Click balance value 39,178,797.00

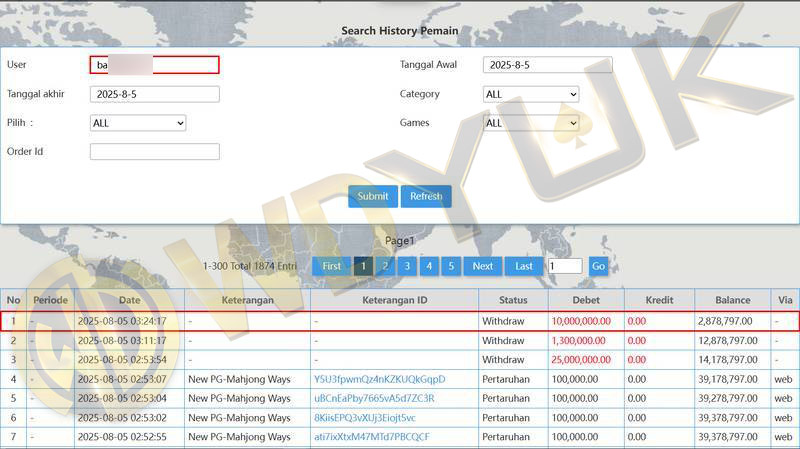[728, 380]
